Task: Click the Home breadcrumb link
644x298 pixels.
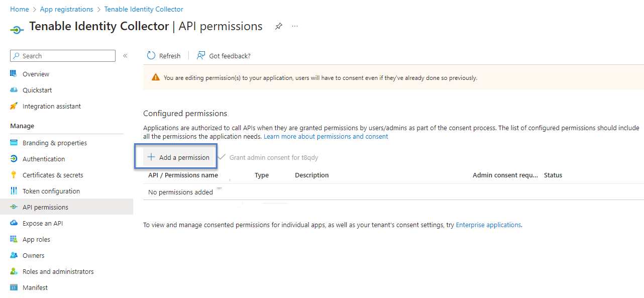Action: (19, 9)
